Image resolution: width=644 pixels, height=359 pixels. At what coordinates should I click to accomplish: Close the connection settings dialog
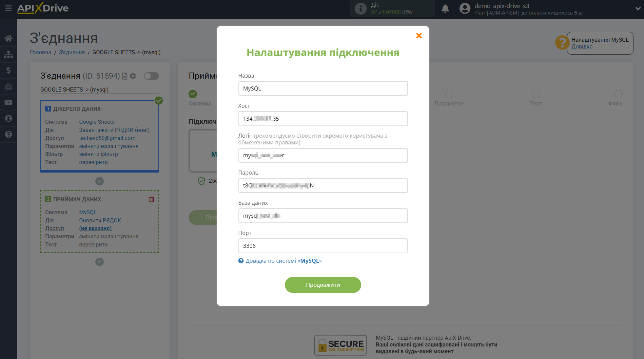pos(419,36)
